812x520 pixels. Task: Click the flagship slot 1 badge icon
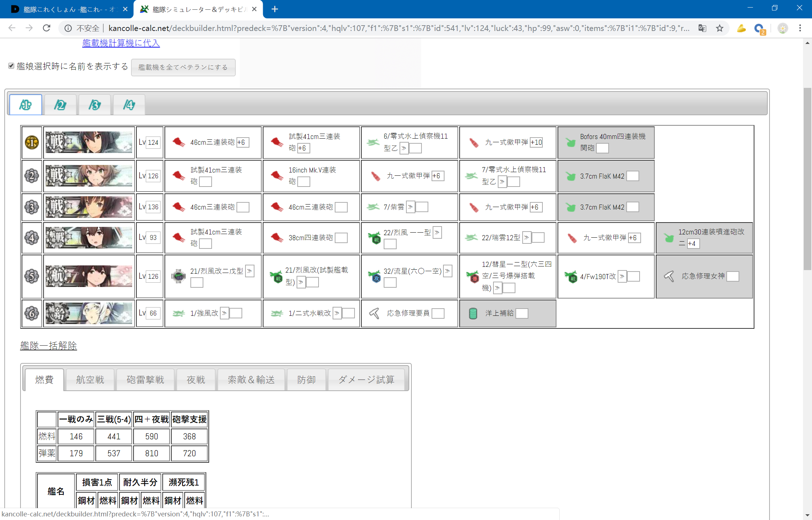(x=32, y=143)
